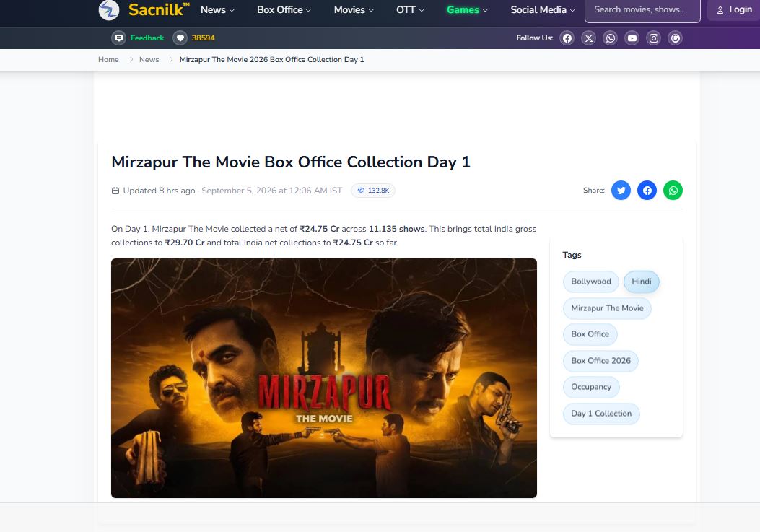The width and height of the screenshot is (760, 532).
Task: Open Instagram profile icon in Follow Us
Action: pyautogui.click(x=654, y=38)
